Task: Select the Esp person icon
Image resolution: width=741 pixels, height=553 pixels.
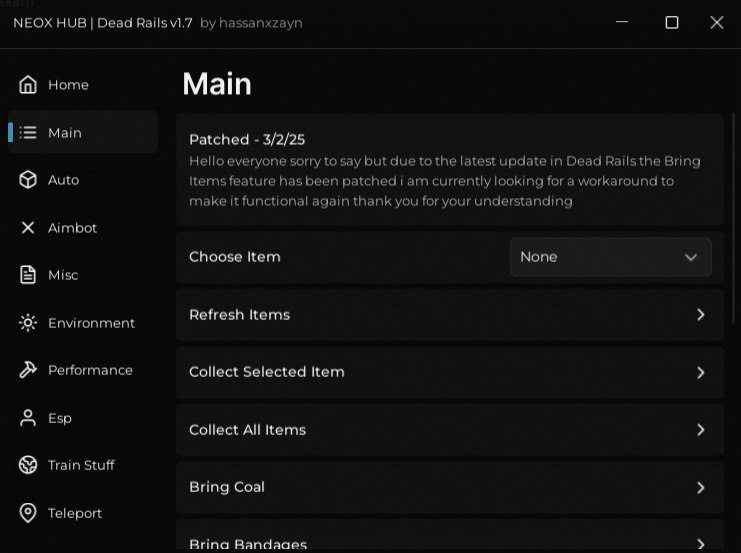Action: pyautogui.click(x=28, y=418)
